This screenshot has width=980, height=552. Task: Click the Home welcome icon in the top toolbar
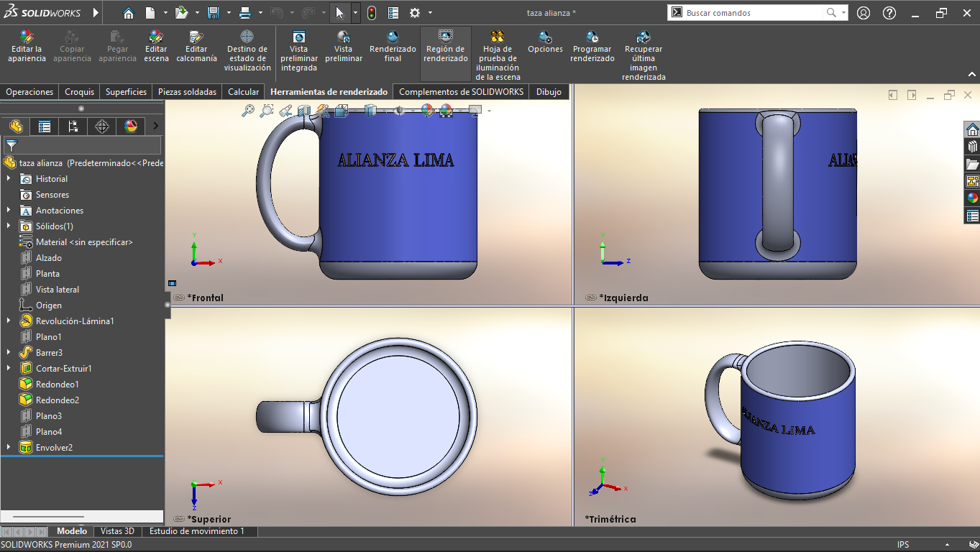click(x=128, y=13)
